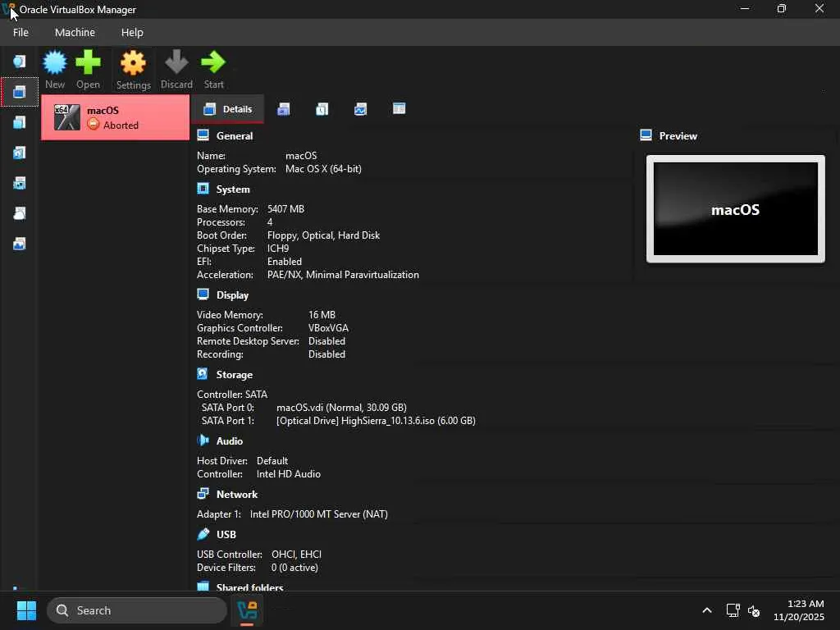Click the VirtualBox icon on the taskbar

tap(247, 610)
